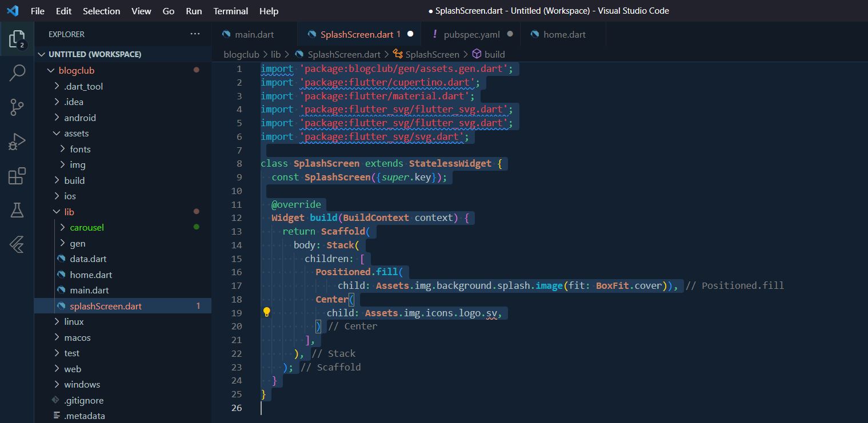
Task: Switch to the pubspec.yaml tab
Action: click(472, 34)
